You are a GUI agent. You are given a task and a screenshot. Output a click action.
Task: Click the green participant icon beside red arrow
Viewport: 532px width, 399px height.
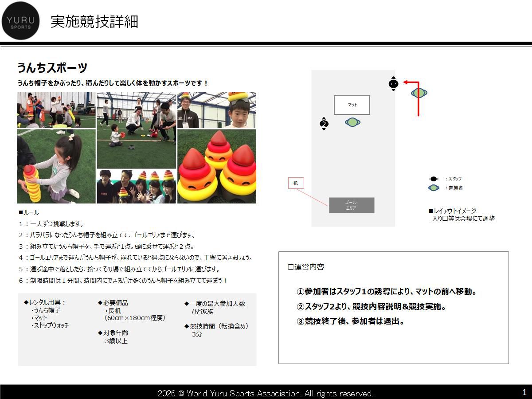[419, 93]
